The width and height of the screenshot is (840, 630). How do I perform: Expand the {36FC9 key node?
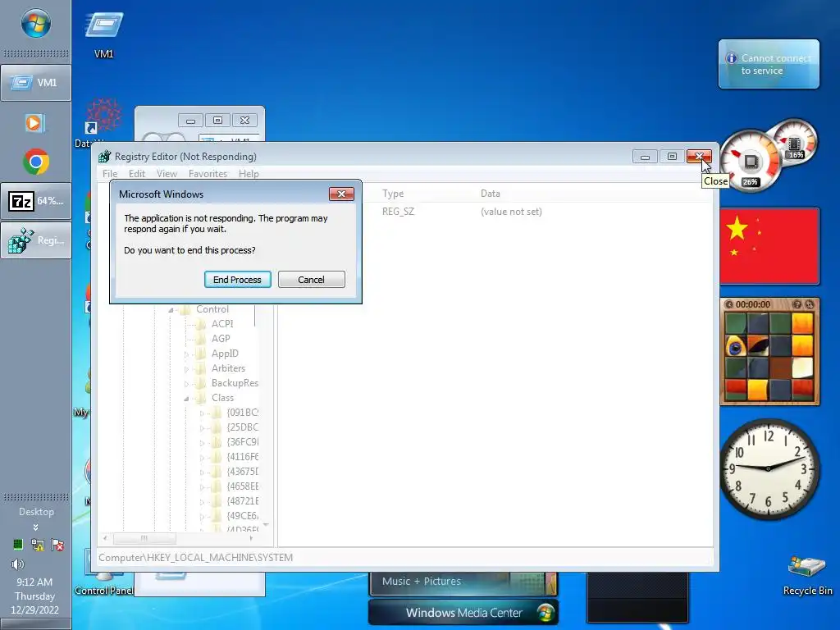[202, 442]
